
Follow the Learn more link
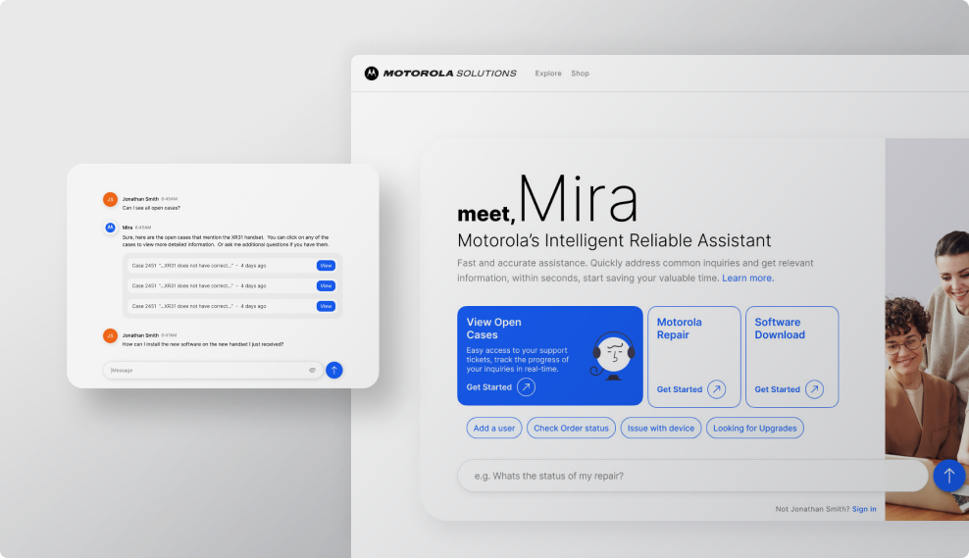pos(747,279)
